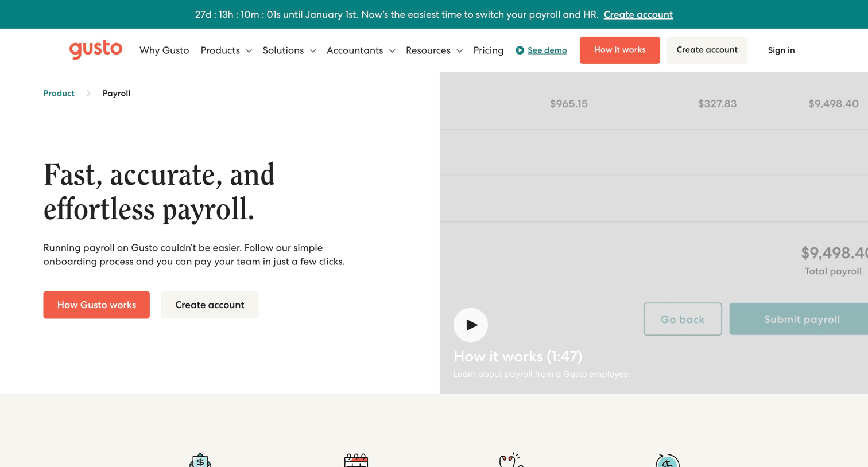This screenshot has height=467, width=868.
Task: Click the 'How it works (1:47)' video title
Action: (x=518, y=356)
